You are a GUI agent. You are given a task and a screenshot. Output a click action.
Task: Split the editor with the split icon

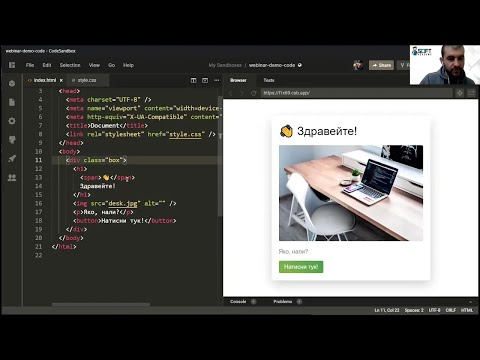pyautogui.click(x=193, y=80)
